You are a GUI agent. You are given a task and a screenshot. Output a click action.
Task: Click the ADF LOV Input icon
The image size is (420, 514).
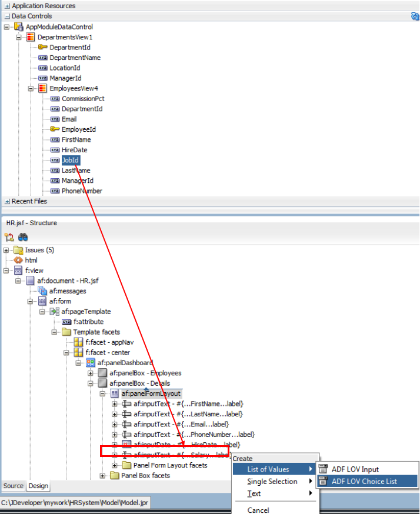(324, 469)
